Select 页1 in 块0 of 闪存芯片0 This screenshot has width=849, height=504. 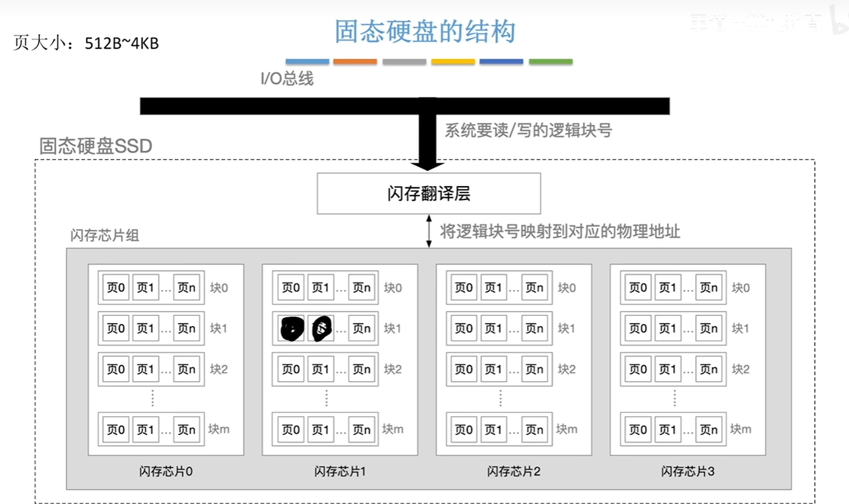point(145,288)
